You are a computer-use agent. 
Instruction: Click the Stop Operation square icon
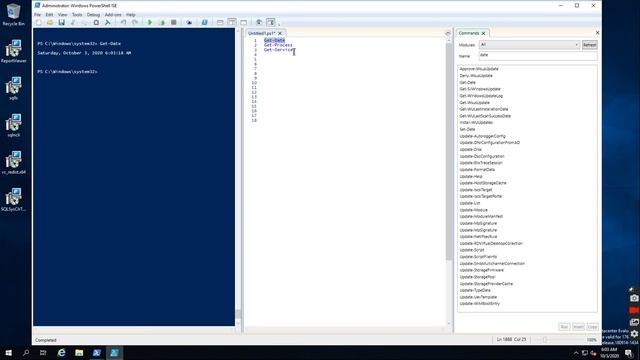[173, 22]
